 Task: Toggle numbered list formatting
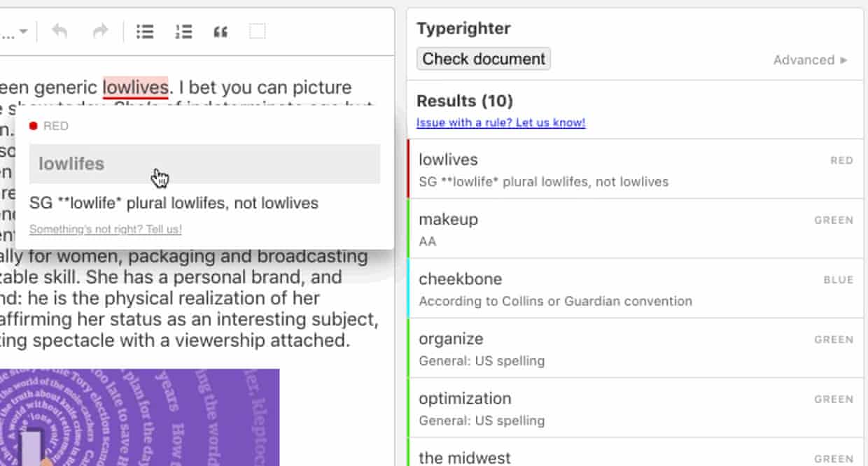[183, 31]
